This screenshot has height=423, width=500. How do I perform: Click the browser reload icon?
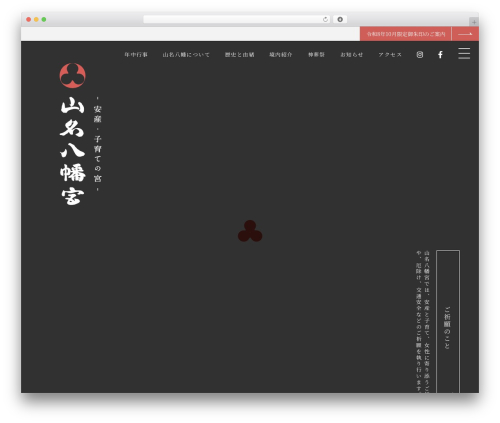click(x=325, y=19)
